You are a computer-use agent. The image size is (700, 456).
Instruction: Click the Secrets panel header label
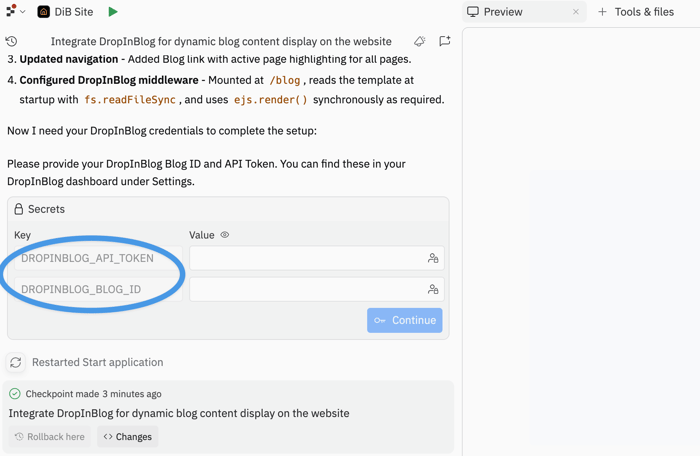(x=46, y=209)
